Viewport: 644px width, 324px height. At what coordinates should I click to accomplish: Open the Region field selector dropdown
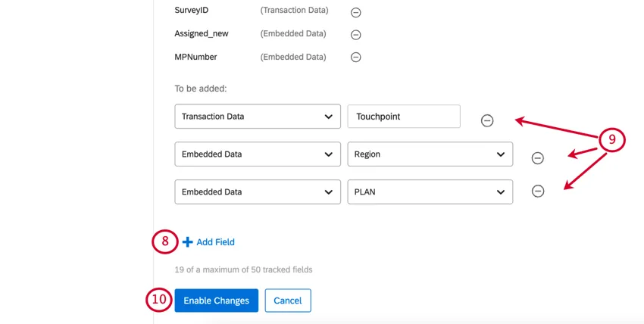coord(430,154)
